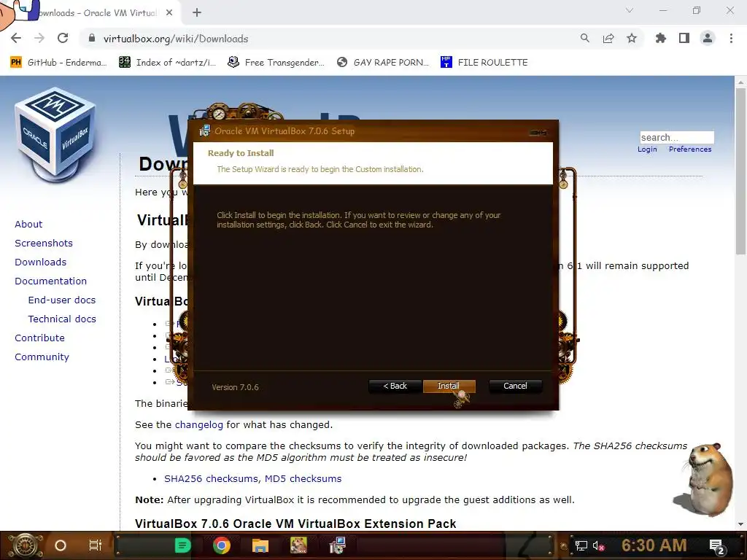Open the Index of ~dartz bookmark
The image size is (747, 560).
(167, 63)
